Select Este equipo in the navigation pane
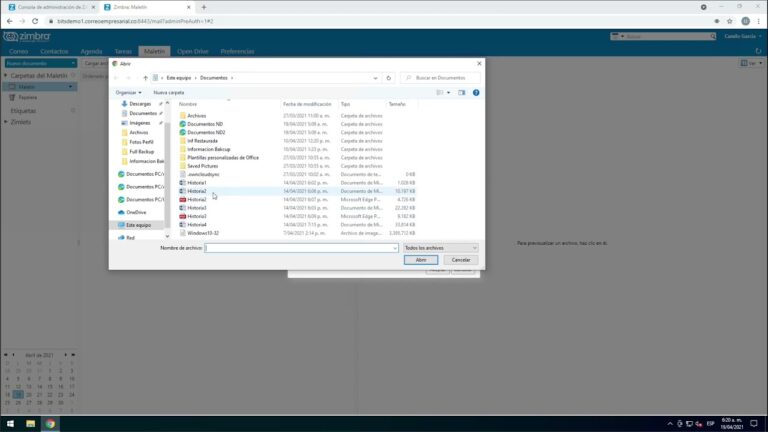This screenshot has width=768, height=432. (x=138, y=225)
